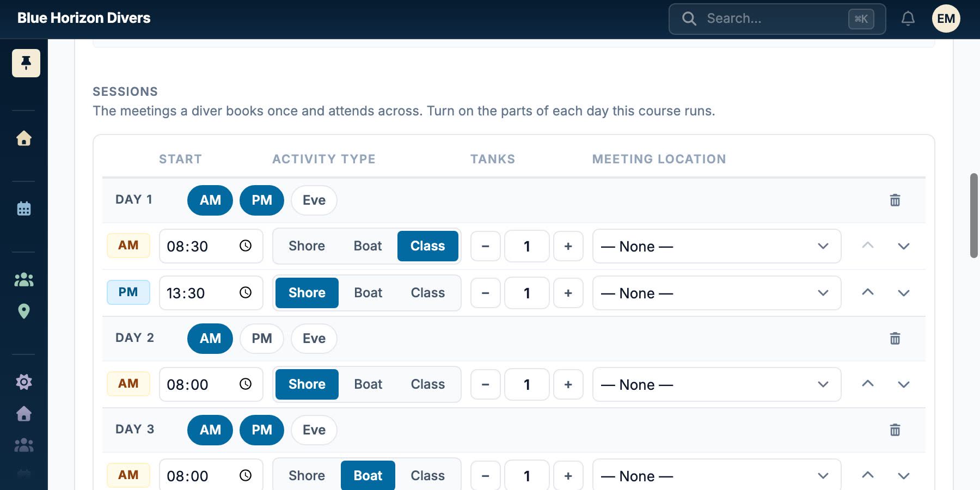This screenshot has width=980, height=490.
Task: Select Boat for Day 1 PM session
Action: [x=368, y=293]
